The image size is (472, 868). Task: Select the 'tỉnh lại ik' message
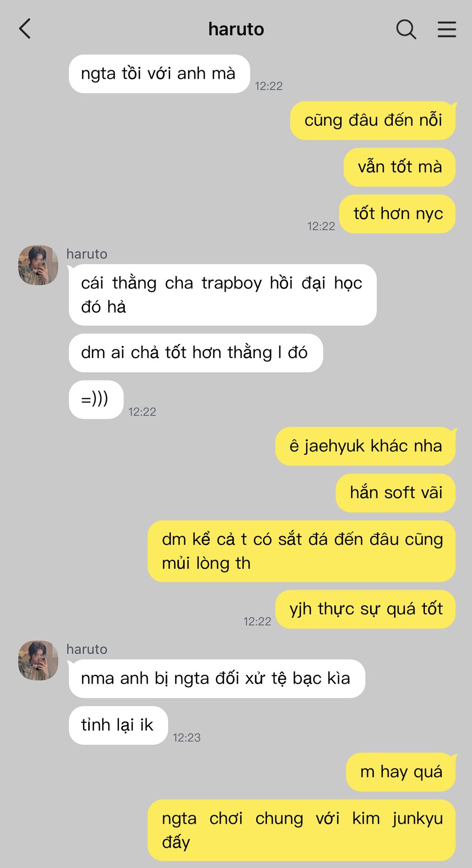pyautogui.click(x=118, y=725)
